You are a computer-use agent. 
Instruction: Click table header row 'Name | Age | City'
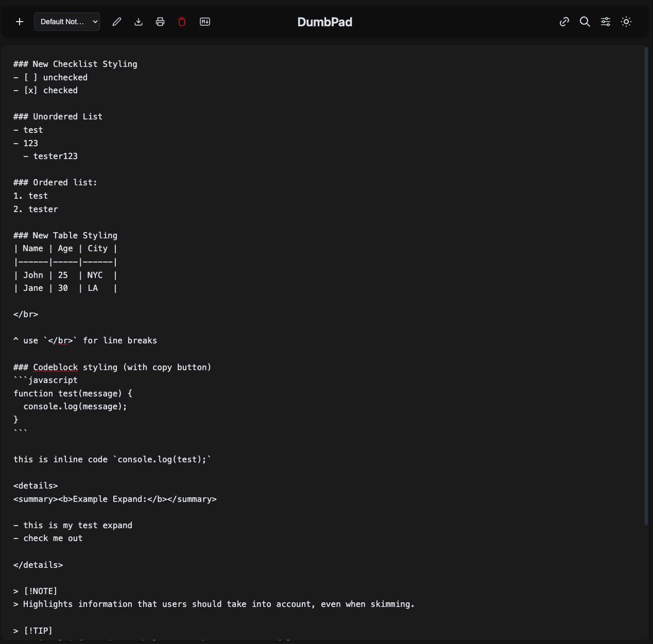[x=65, y=248]
